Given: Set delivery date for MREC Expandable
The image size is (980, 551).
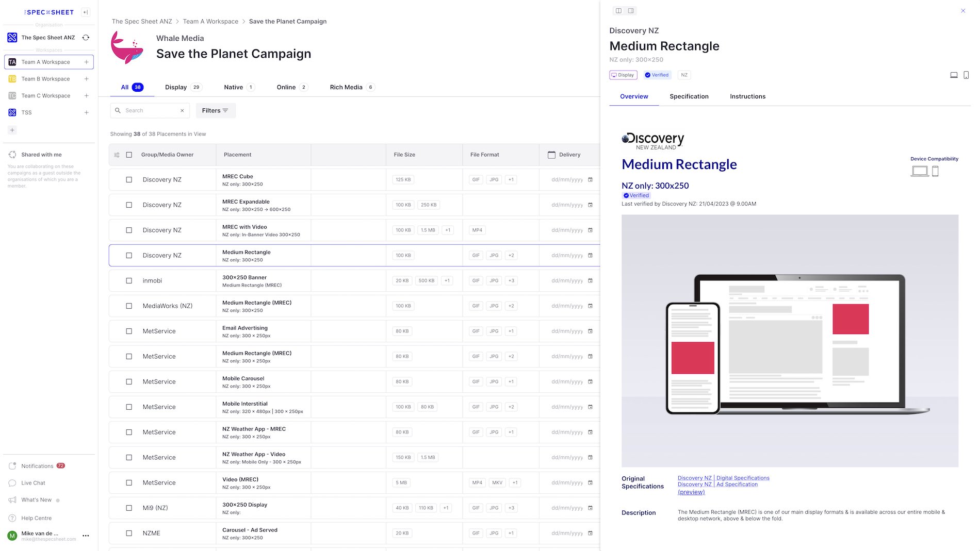Looking at the screenshot, I should (571, 205).
